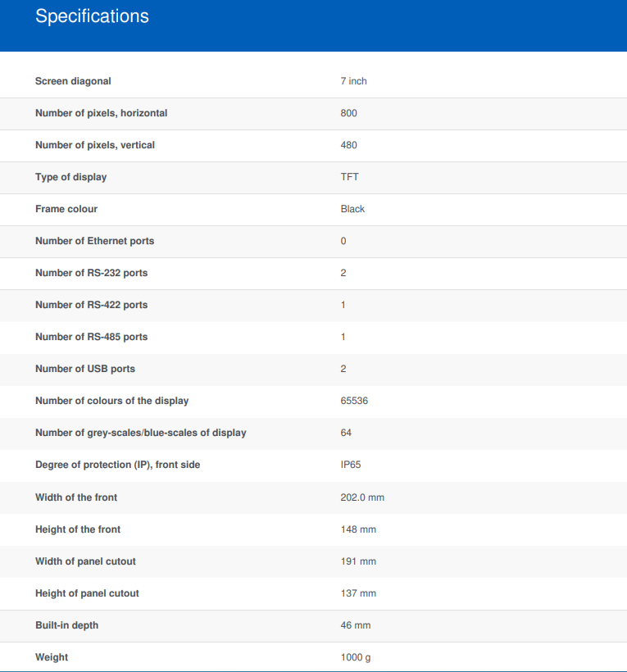Viewport: 627px width, 672px height.
Task: Click the 'IP65' value
Action: (x=351, y=465)
